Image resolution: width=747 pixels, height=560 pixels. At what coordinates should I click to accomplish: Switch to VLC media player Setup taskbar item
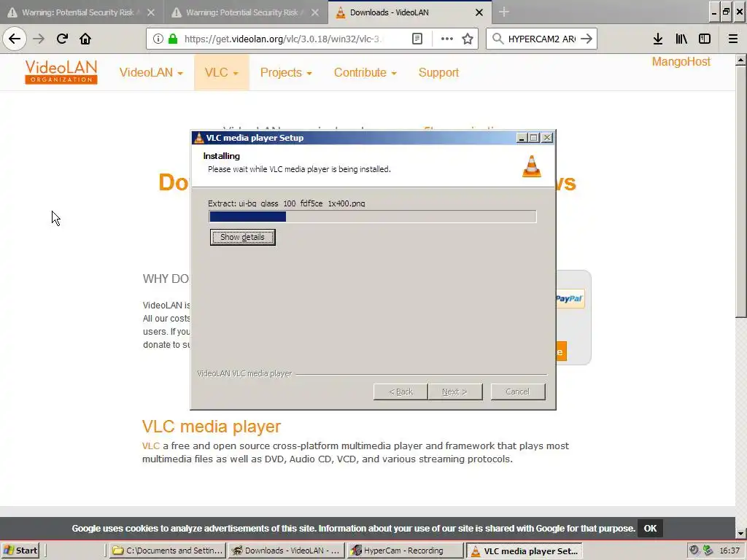524,551
